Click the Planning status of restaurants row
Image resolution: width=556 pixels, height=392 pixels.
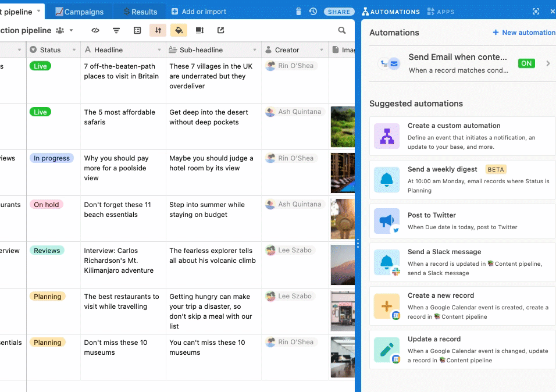(x=48, y=297)
